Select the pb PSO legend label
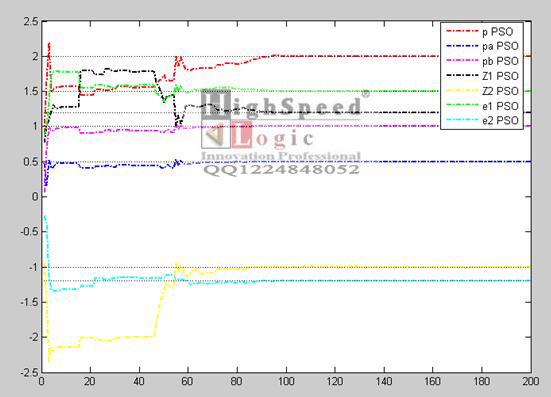 click(x=500, y=61)
